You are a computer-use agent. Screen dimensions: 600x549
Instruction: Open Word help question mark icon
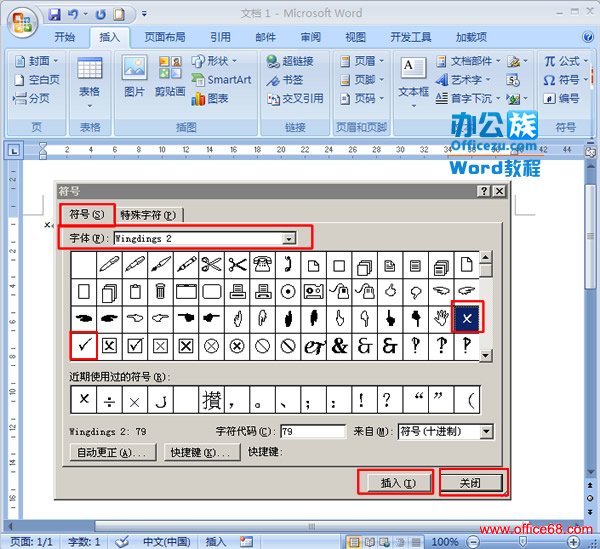tap(588, 37)
